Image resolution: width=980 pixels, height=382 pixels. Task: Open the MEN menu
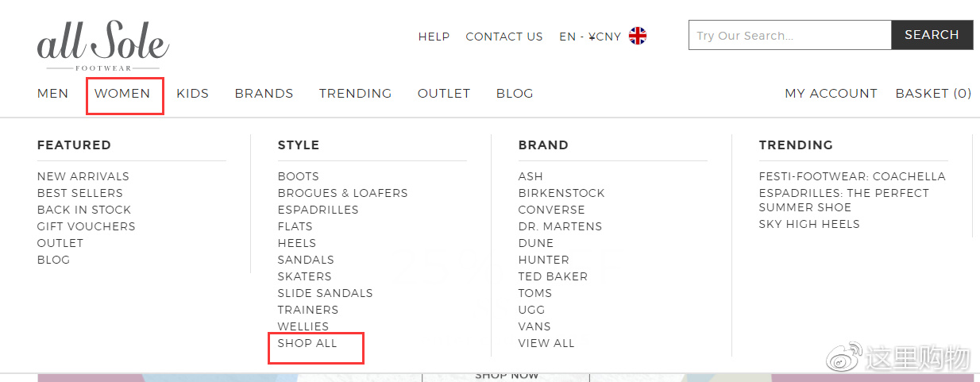(x=53, y=94)
